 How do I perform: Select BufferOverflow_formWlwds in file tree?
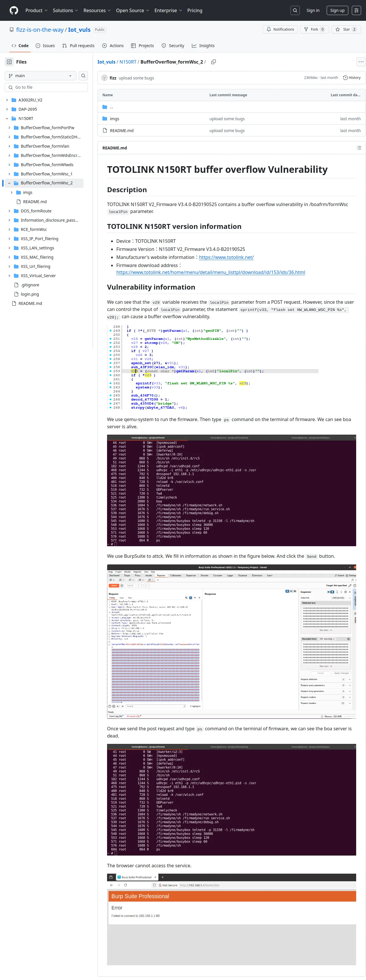pyautogui.click(x=47, y=165)
